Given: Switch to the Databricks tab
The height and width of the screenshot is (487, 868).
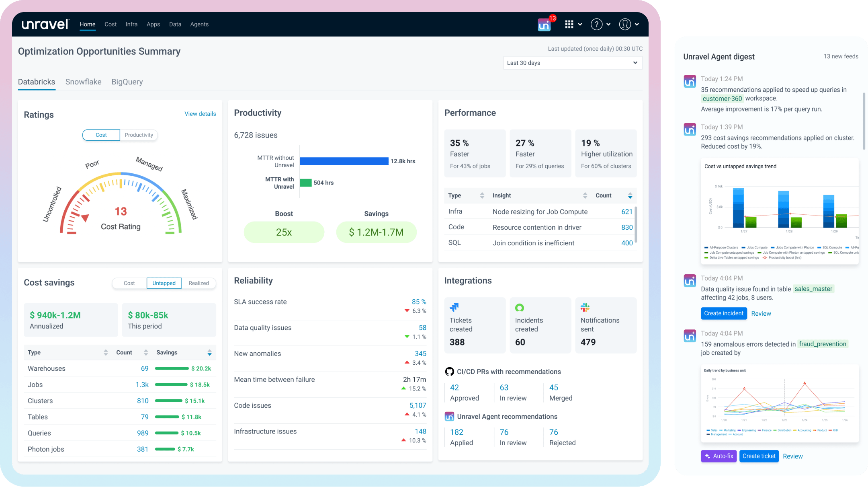Looking at the screenshot, I should [x=37, y=82].
